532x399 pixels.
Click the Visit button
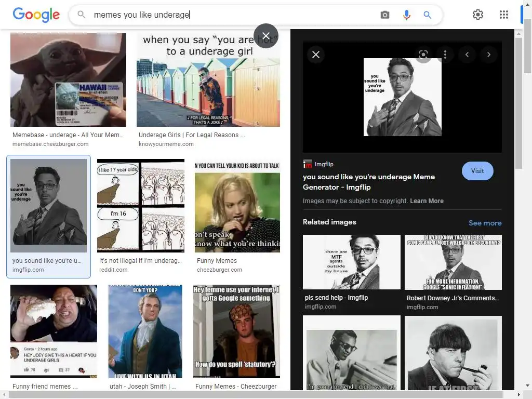pos(477,171)
